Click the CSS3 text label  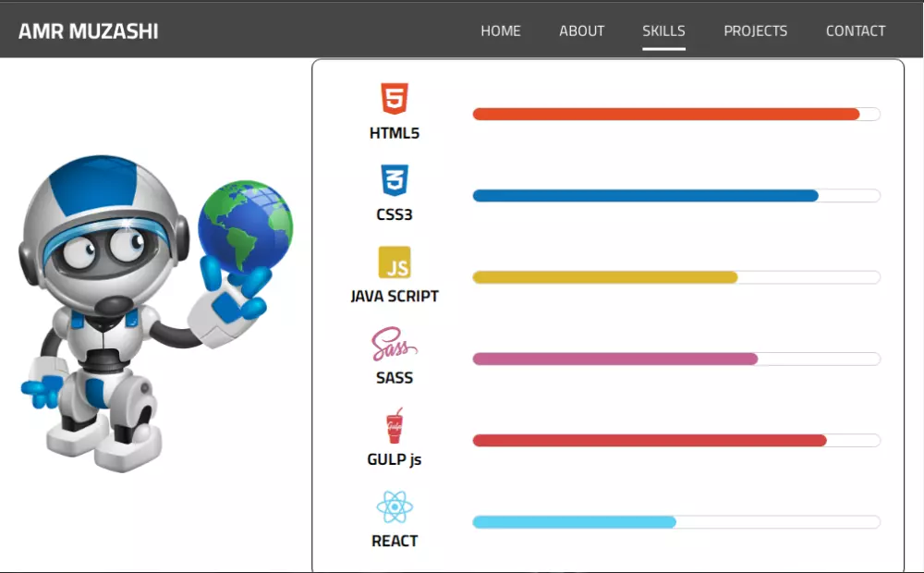(x=395, y=214)
